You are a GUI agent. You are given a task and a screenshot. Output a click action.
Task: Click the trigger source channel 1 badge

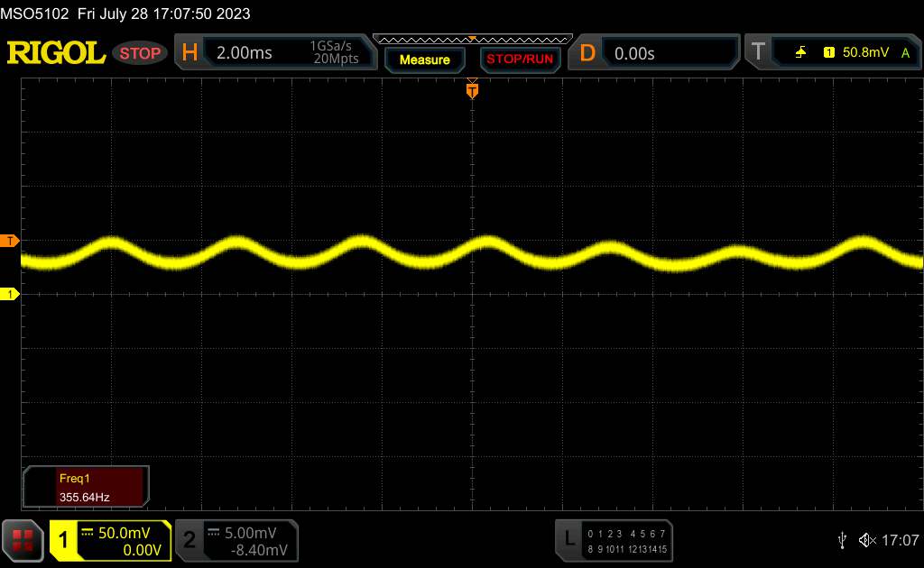[x=829, y=53]
